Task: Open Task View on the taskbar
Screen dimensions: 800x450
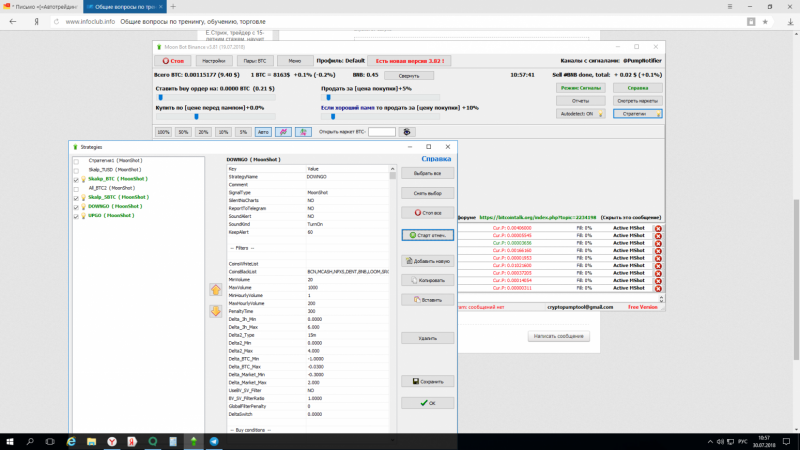Action: pos(50,441)
